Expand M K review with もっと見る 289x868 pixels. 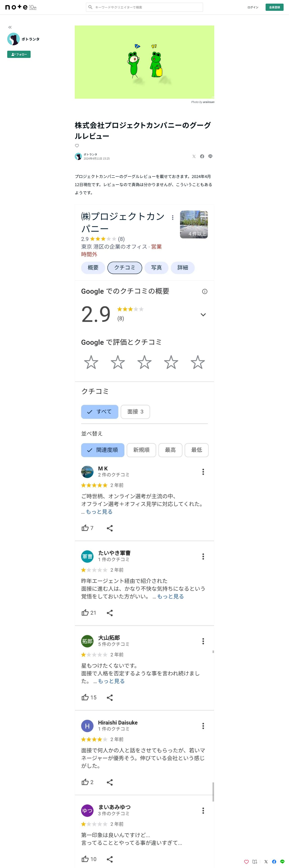coord(99,512)
